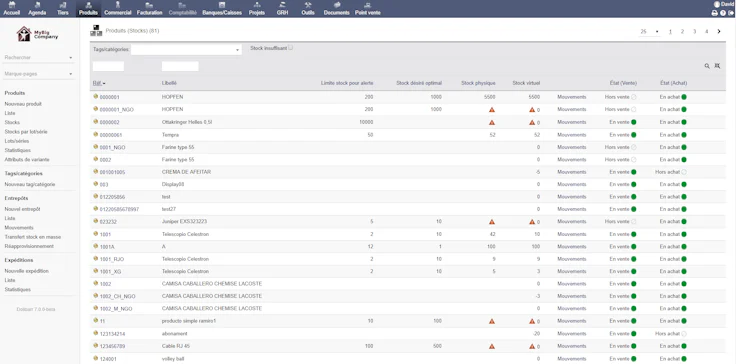The image size is (736, 364).
Task: Open the GRH human resources module
Action: [282, 8]
